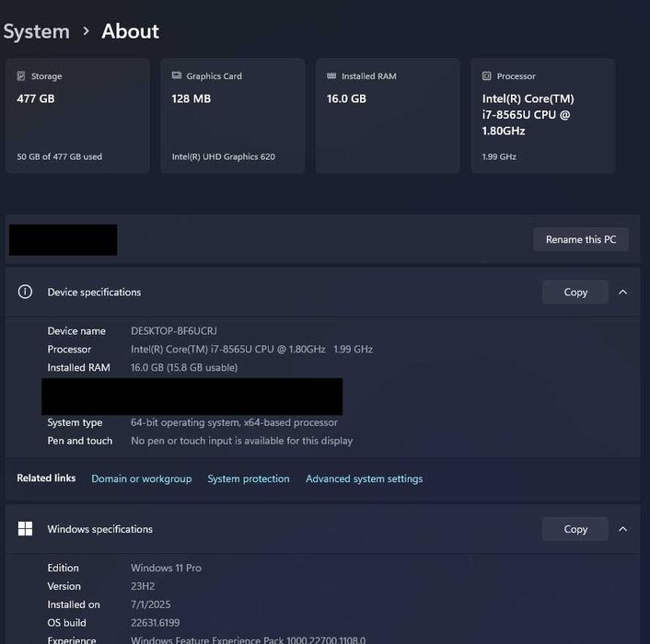650x644 pixels.
Task: Open the Domain or workgroup link
Action: (142, 478)
